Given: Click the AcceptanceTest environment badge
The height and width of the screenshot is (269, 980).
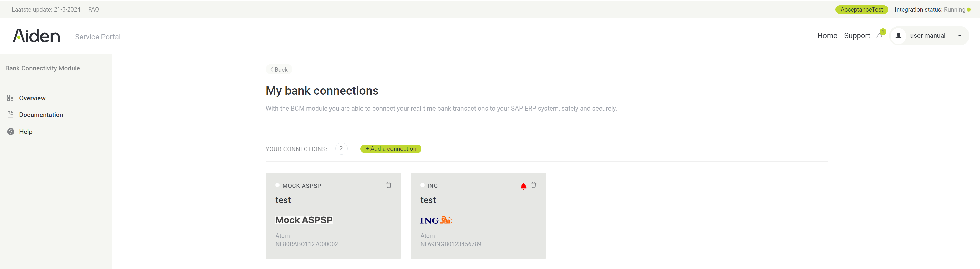Looking at the screenshot, I should (x=861, y=9).
